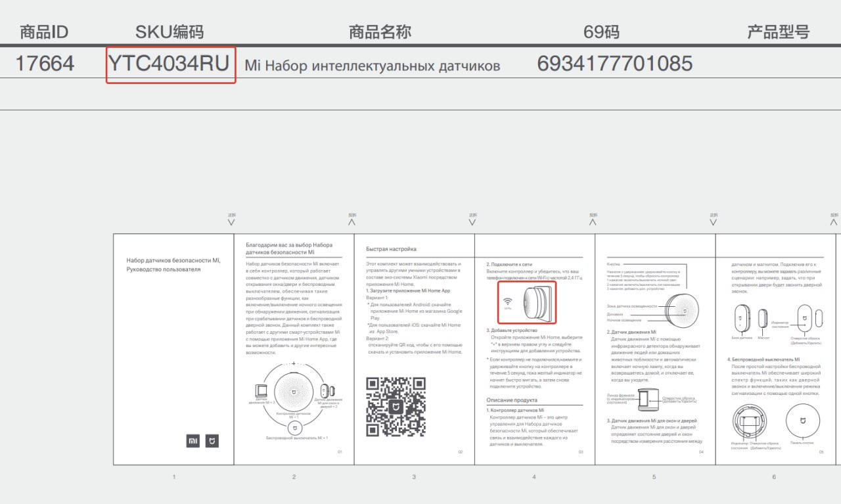Click panel number 2 below the layout
The height and width of the screenshot is (504, 841).
coord(294,476)
